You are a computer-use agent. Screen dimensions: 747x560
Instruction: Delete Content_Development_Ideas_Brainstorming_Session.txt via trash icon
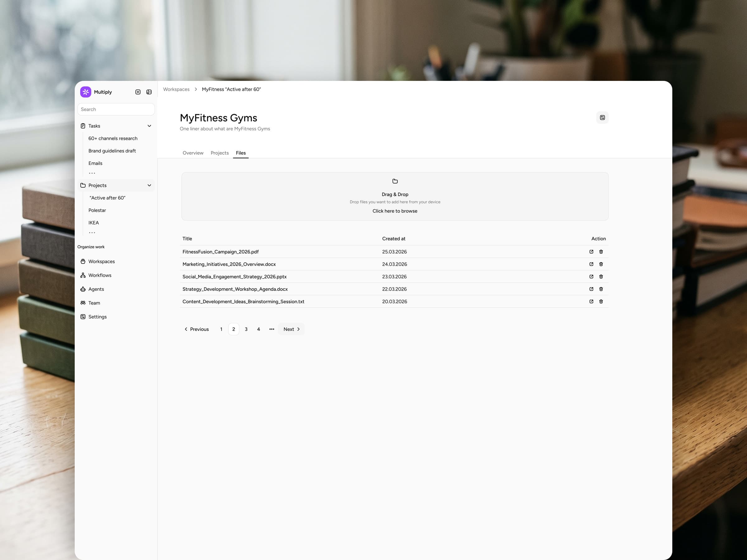[601, 301]
